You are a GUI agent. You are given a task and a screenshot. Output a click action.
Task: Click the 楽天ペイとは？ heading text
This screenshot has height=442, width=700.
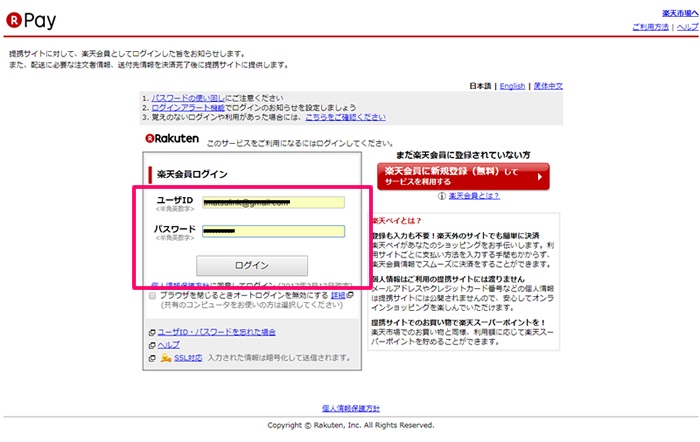coord(396,221)
